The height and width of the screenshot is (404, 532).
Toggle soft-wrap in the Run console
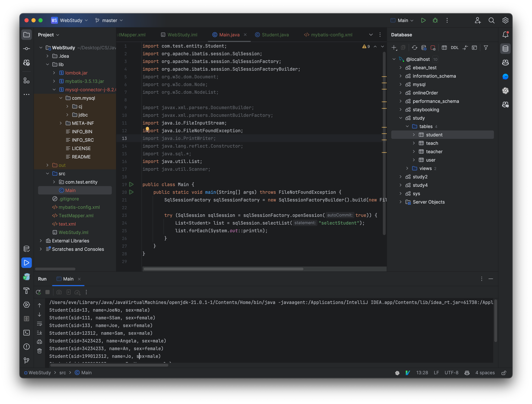[x=40, y=324]
